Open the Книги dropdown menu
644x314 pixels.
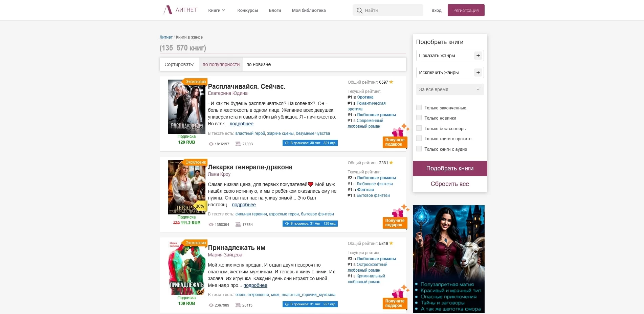click(217, 11)
